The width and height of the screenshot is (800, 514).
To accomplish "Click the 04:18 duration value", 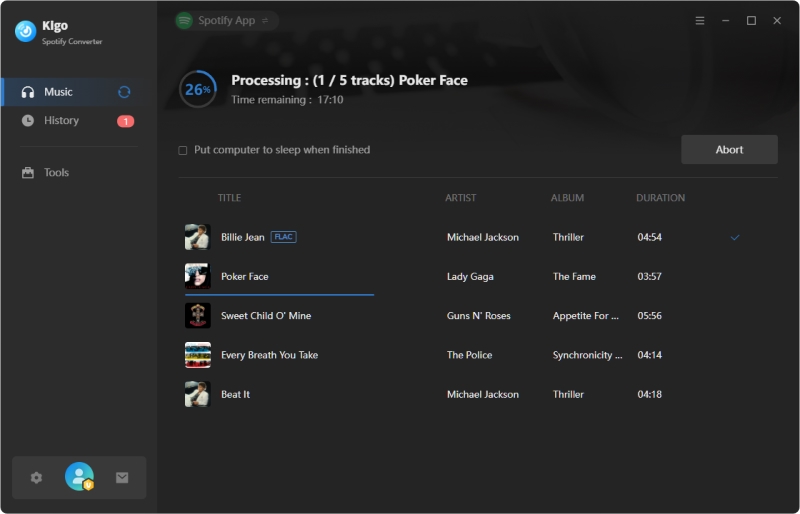I will click(x=649, y=394).
